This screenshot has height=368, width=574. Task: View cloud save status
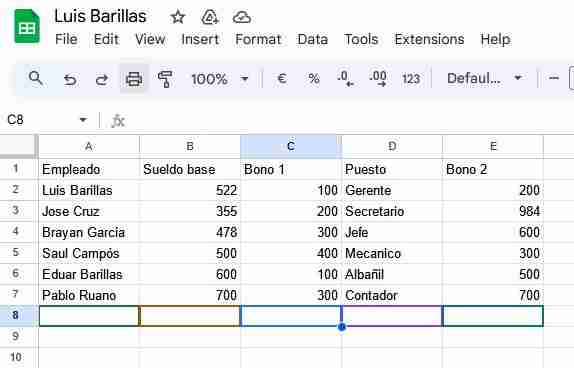[242, 17]
